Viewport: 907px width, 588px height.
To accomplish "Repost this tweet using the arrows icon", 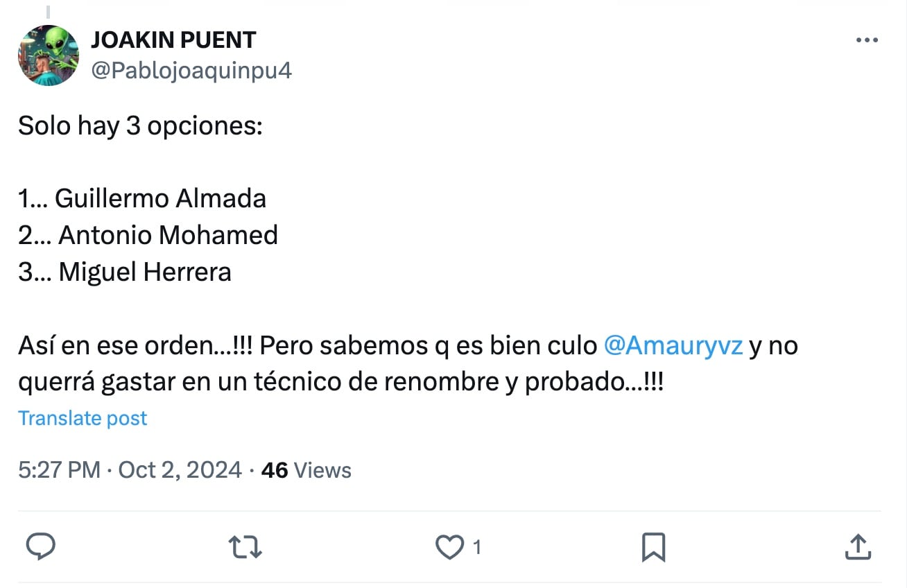I will coord(245,547).
